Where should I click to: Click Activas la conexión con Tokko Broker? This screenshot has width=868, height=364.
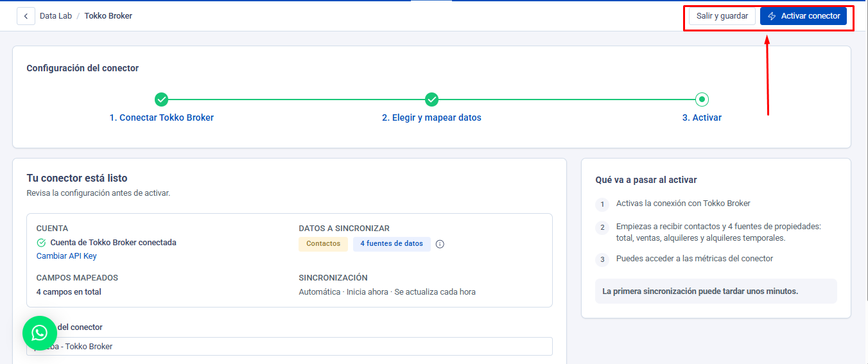(683, 204)
